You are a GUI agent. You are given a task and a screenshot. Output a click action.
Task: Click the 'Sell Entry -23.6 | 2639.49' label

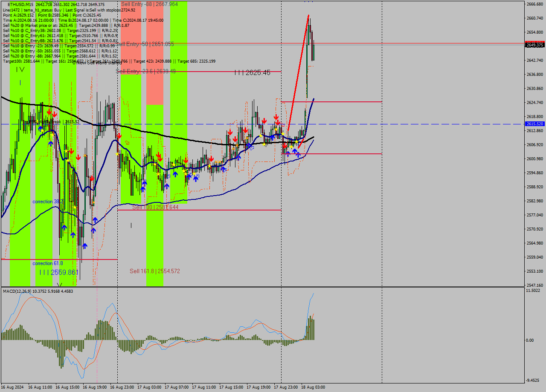point(146,71)
